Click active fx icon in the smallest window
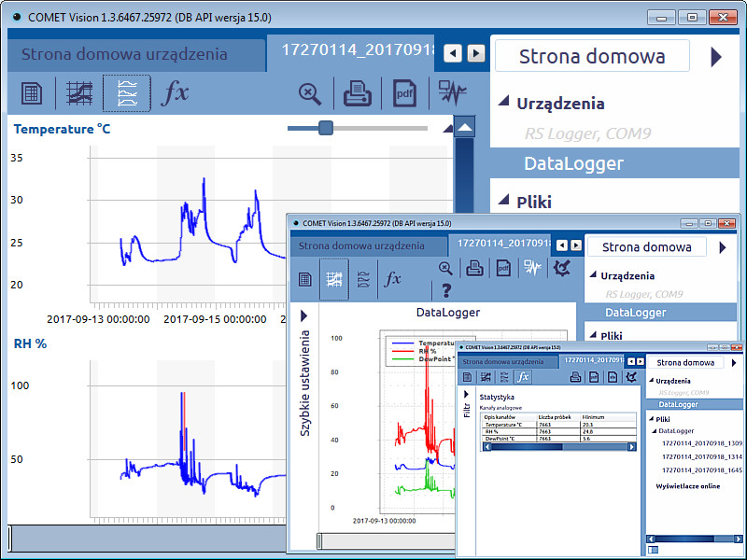 pyautogui.click(x=523, y=377)
